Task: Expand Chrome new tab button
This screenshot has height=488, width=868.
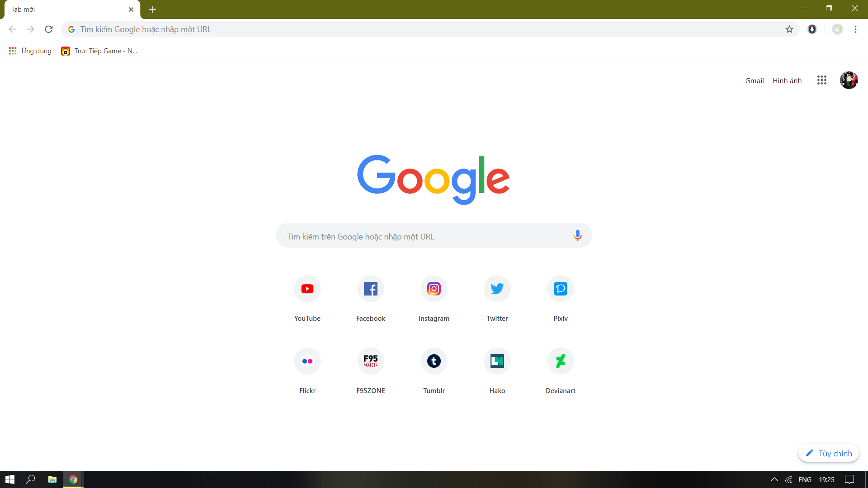Action: tap(153, 9)
